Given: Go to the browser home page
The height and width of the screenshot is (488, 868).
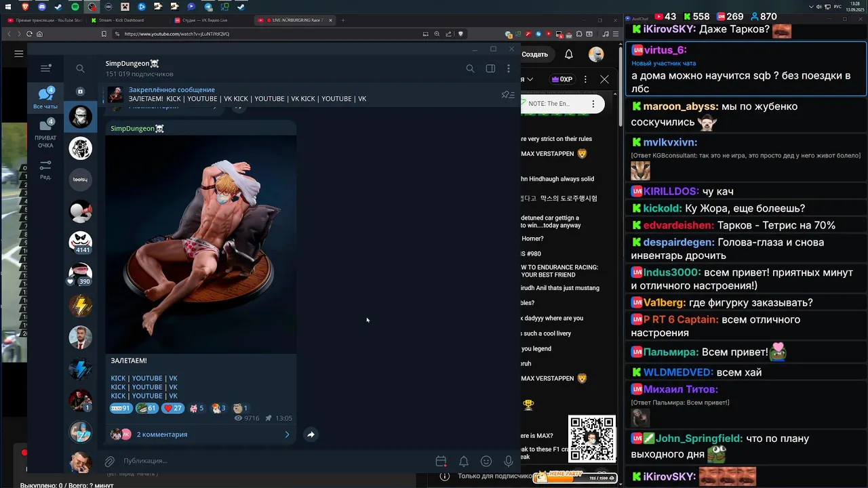Looking at the screenshot, I should pyautogui.click(x=39, y=34).
